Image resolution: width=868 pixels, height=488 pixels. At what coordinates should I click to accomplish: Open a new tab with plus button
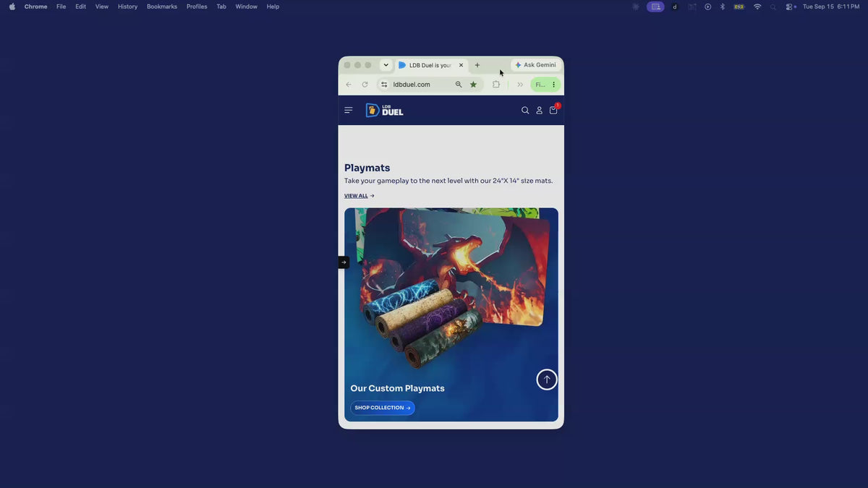click(477, 65)
